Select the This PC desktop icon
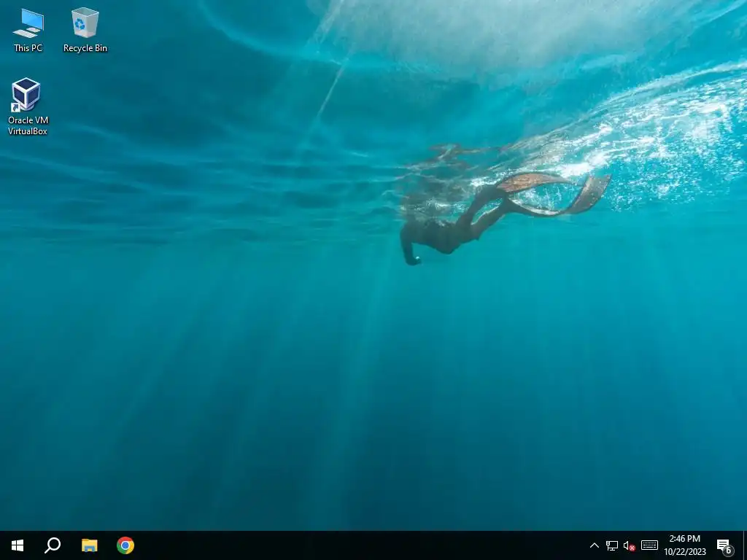747x560 pixels. point(28,30)
